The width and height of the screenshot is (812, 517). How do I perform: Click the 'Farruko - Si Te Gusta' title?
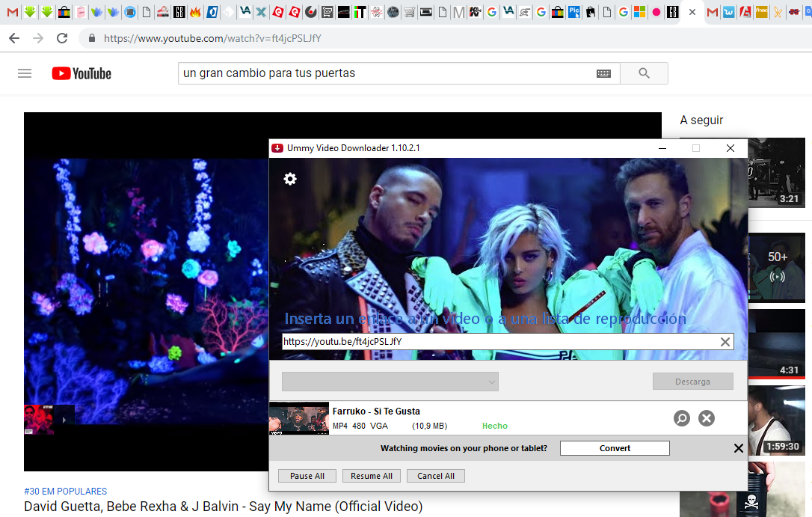coord(376,412)
